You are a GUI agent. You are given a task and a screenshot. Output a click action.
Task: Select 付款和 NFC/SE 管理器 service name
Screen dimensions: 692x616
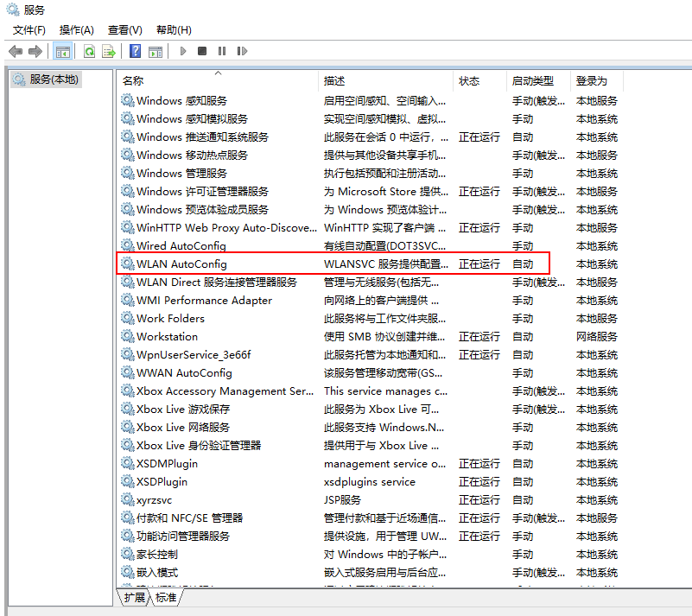[x=190, y=518]
